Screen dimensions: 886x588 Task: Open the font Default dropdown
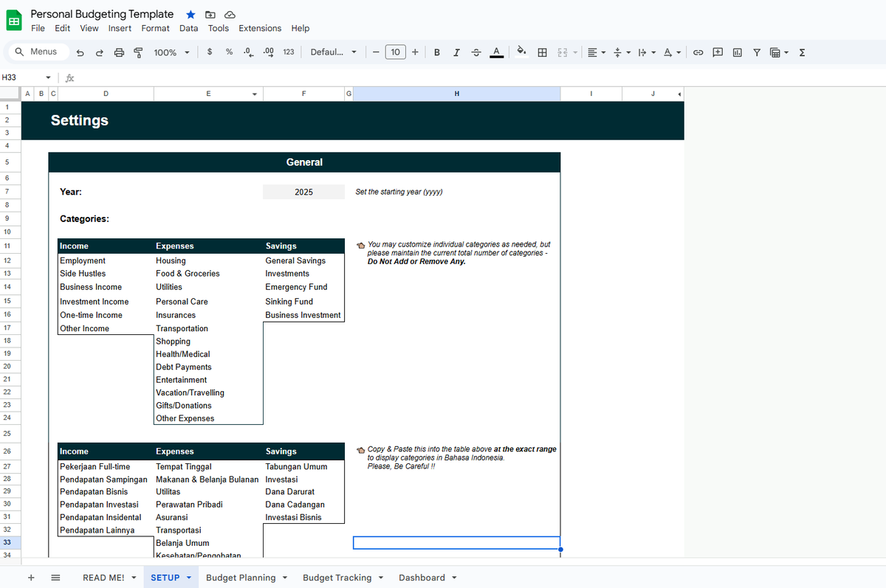tap(334, 52)
